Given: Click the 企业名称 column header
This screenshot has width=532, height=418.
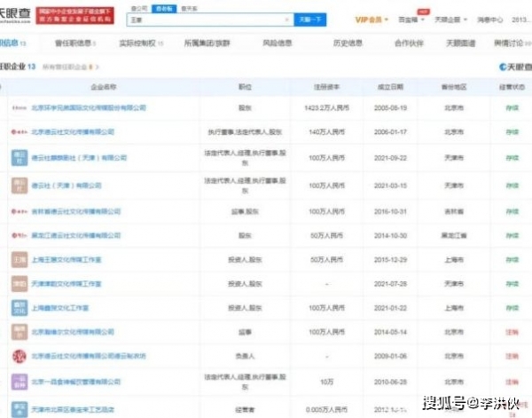Looking at the screenshot, I should [104, 87].
